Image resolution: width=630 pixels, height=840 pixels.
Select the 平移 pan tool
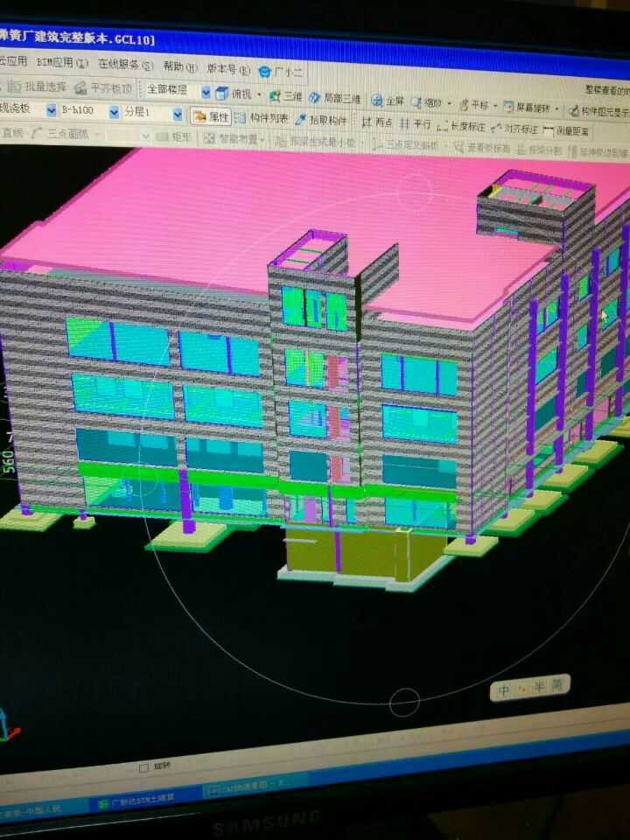[474, 104]
